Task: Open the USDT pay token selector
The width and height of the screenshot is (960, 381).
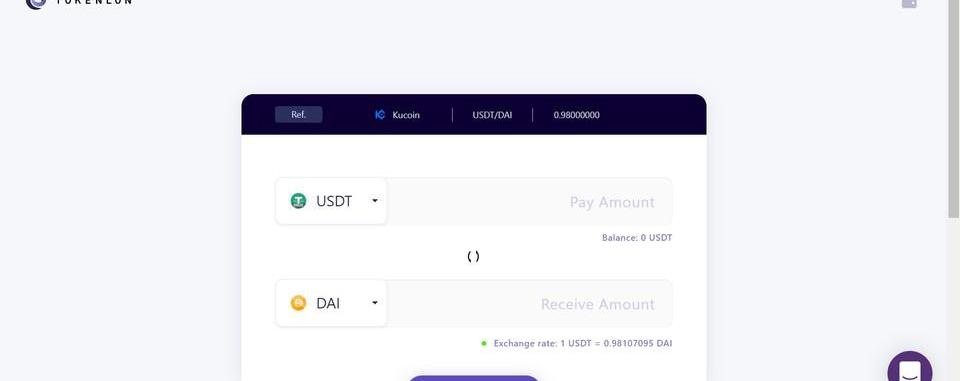Action: click(x=331, y=201)
